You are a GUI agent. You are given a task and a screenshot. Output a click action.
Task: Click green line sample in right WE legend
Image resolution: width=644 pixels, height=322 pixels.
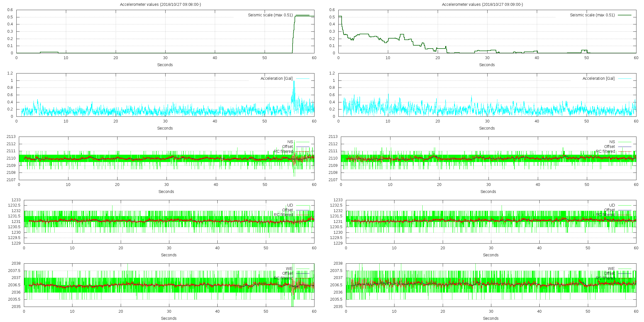(625, 269)
